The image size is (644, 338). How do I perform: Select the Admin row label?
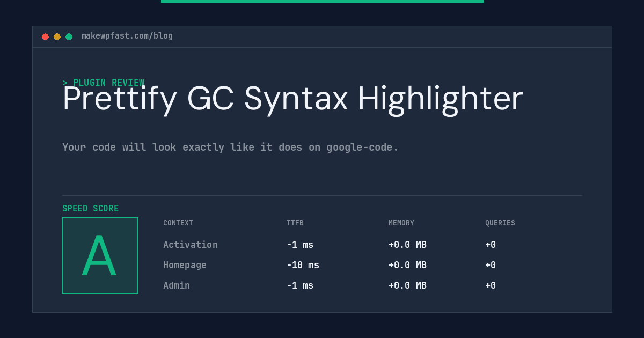pos(177,285)
